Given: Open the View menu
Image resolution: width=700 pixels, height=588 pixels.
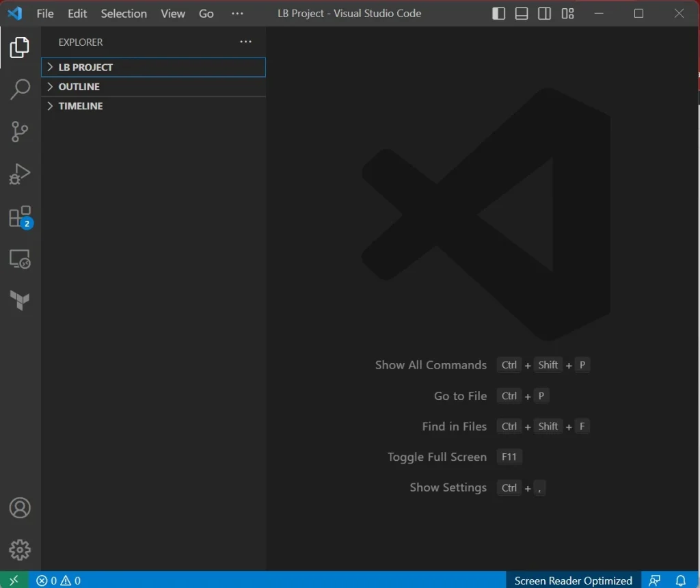Looking at the screenshot, I should pos(172,13).
